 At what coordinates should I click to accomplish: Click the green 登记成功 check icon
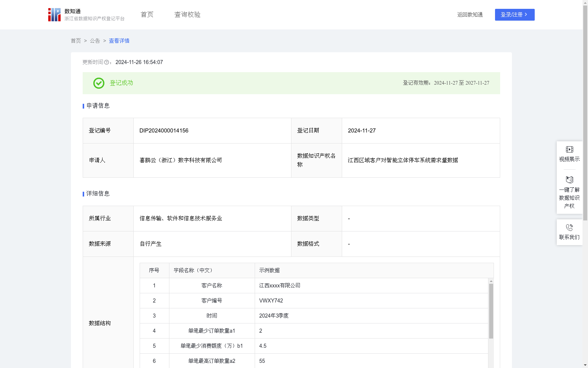point(99,83)
